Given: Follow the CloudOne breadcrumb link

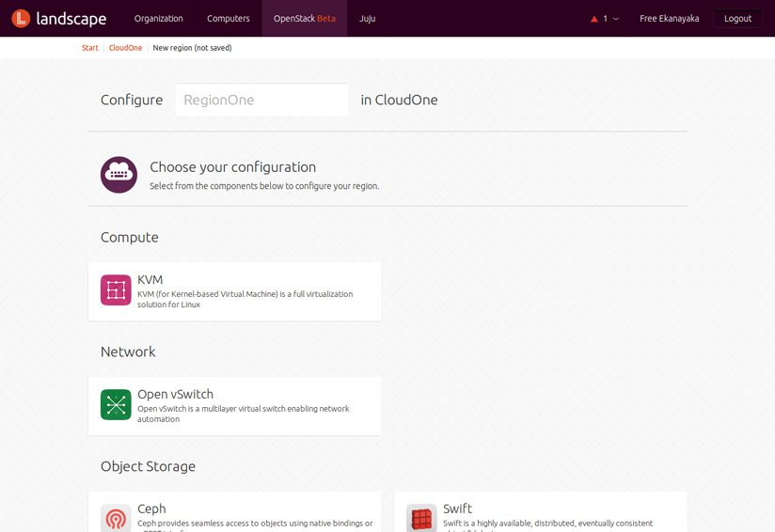Looking at the screenshot, I should pyautogui.click(x=125, y=48).
